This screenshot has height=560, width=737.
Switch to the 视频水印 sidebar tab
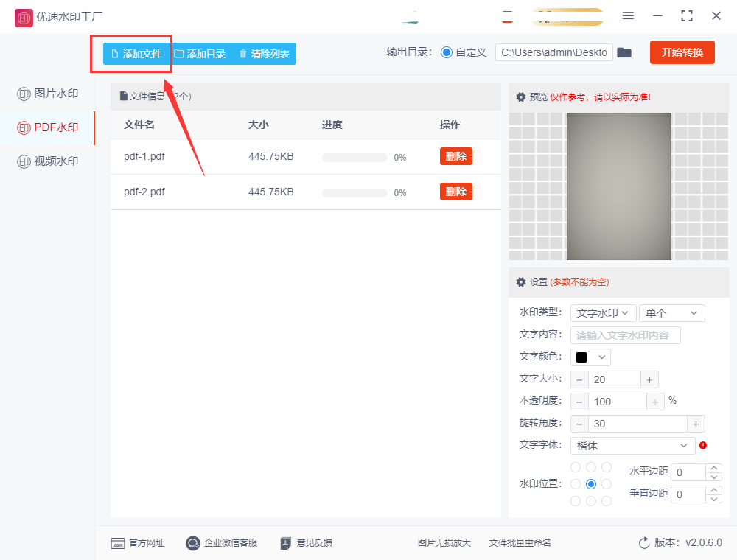point(47,161)
